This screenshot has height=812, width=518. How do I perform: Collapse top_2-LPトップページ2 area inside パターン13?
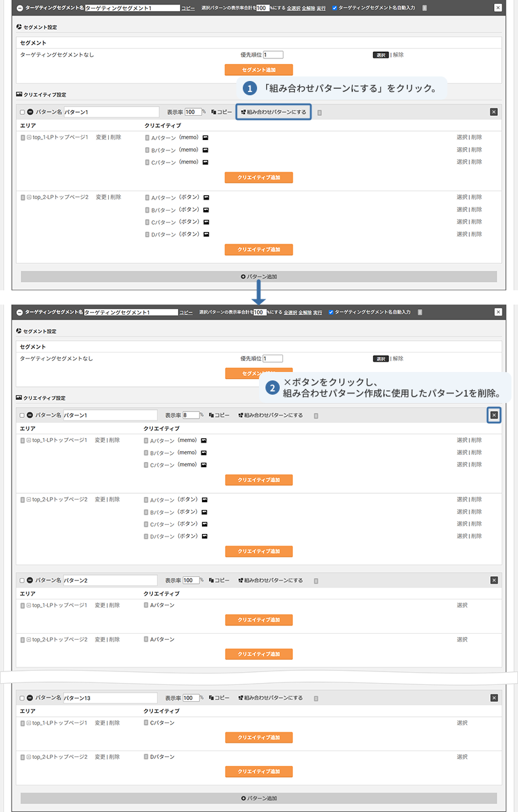pos(28,757)
